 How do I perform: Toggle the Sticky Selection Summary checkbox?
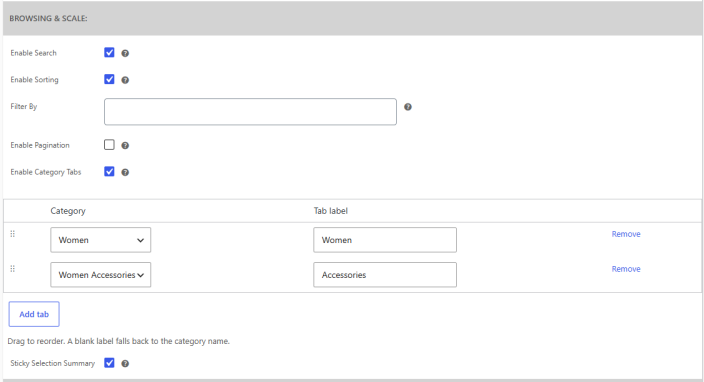(x=109, y=363)
